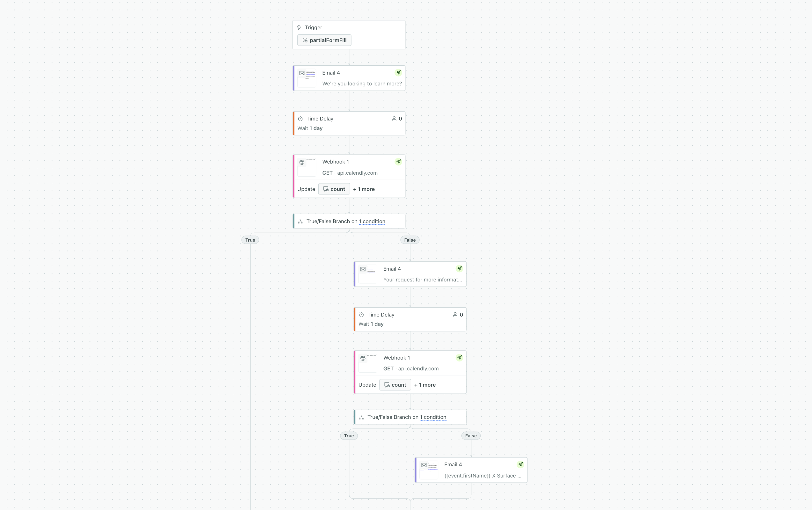Viewport: 812px width, 510px height.
Task: Select the True pill on the second branch
Action: [348, 435]
